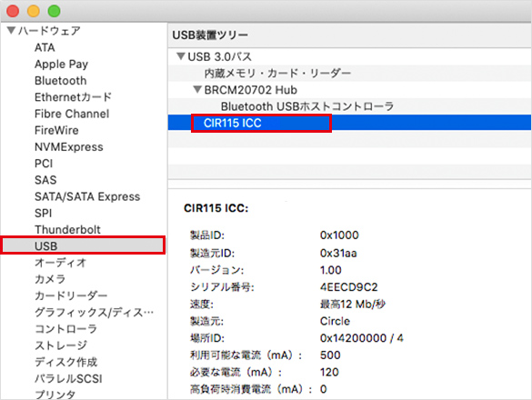The width and height of the screenshot is (532, 400).
Task: Open ディスク作成 entry
Action: (x=65, y=362)
